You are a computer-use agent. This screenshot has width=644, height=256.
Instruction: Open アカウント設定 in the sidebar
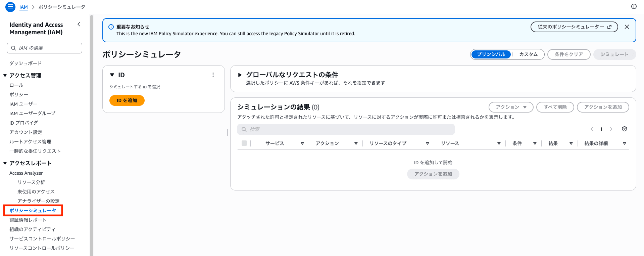click(x=26, y=132)
